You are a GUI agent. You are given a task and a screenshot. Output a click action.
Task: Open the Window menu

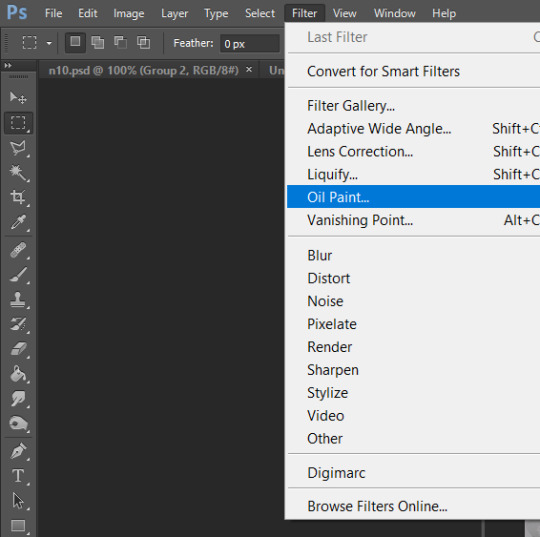tap(395, 13)
